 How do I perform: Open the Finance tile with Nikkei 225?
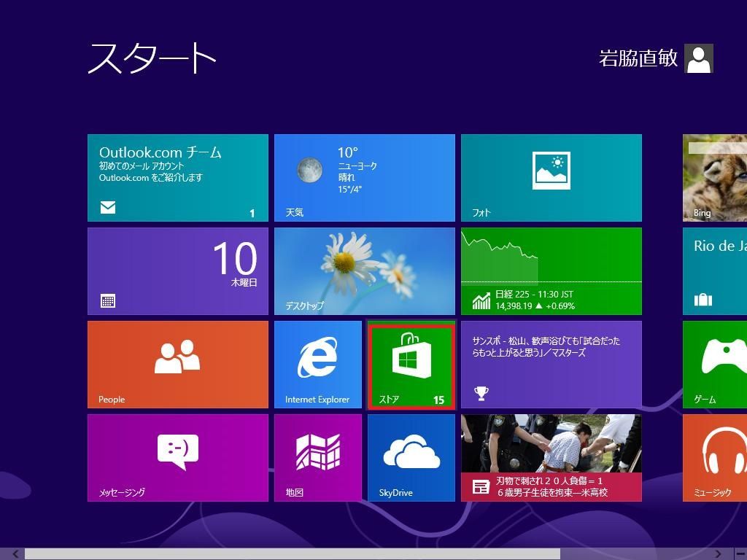coord(551,271)
